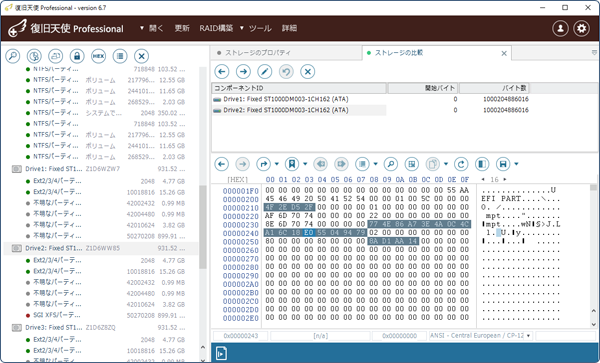Click the 更新 menu item
Image resolution: width=600 pixels, height=363 pixels.
point(182,28)
